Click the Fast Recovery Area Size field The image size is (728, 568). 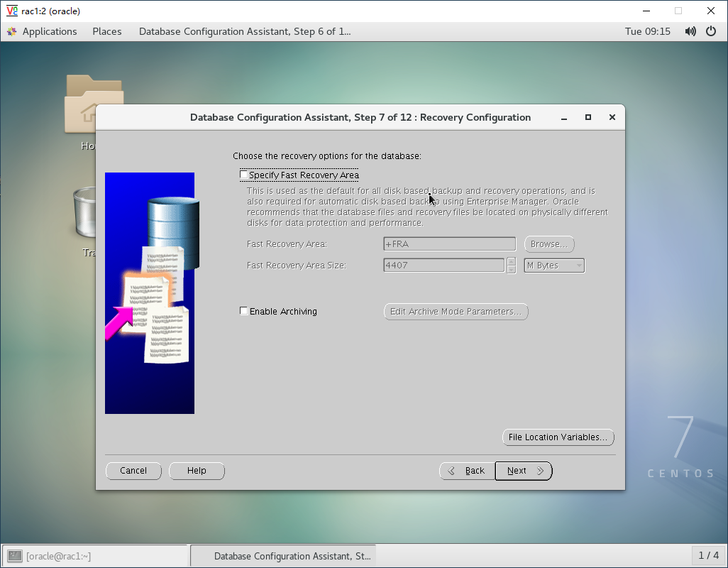tap(444, 266)
